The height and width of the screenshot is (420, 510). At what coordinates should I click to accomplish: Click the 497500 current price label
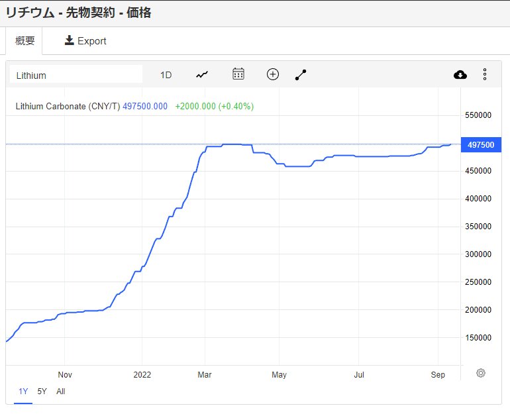481,145
